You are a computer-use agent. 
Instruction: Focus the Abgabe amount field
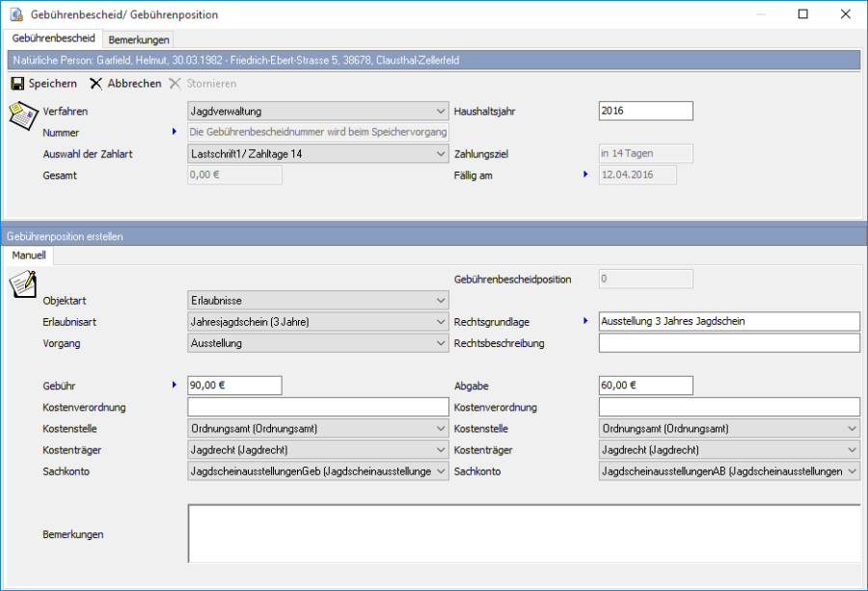645,386
